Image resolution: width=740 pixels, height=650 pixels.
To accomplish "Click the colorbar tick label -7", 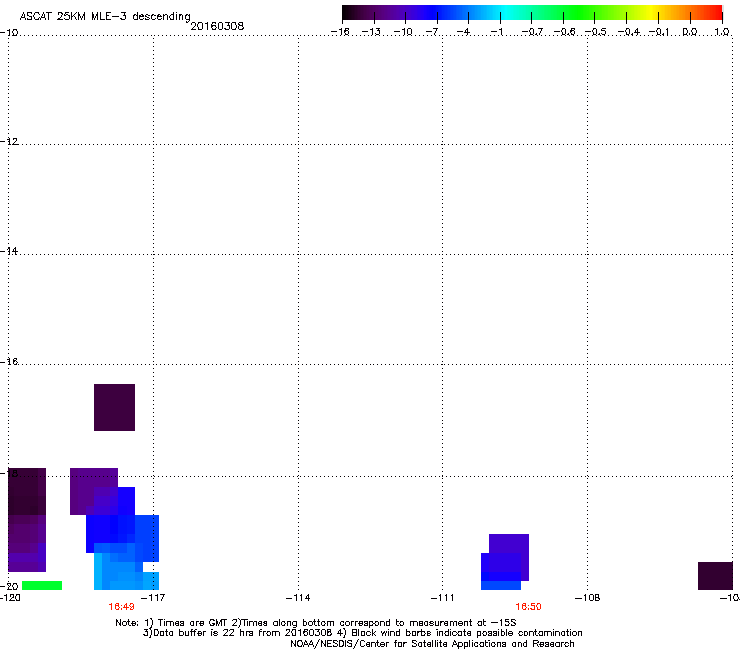I will [432, 32].
